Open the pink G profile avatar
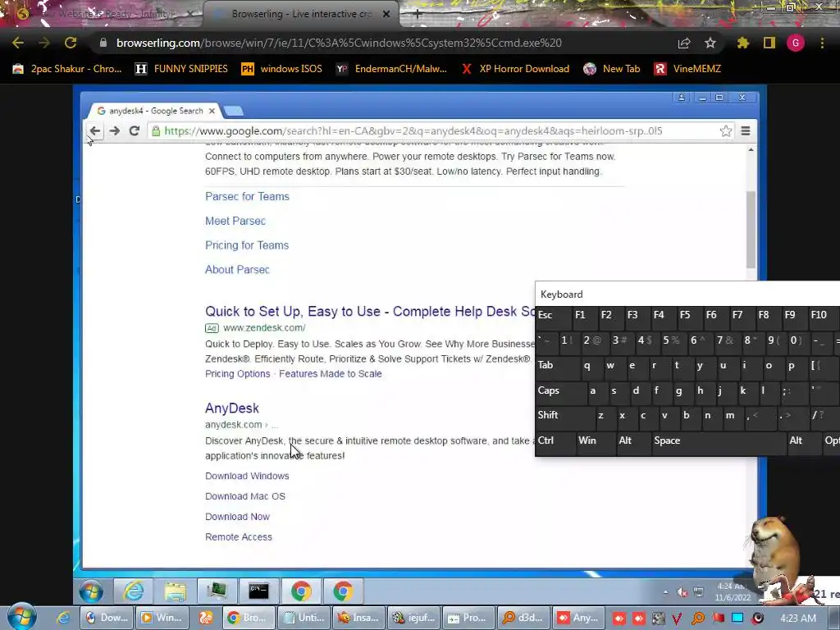The width and height of the screenshot is (840, 630). click(796, 43)
